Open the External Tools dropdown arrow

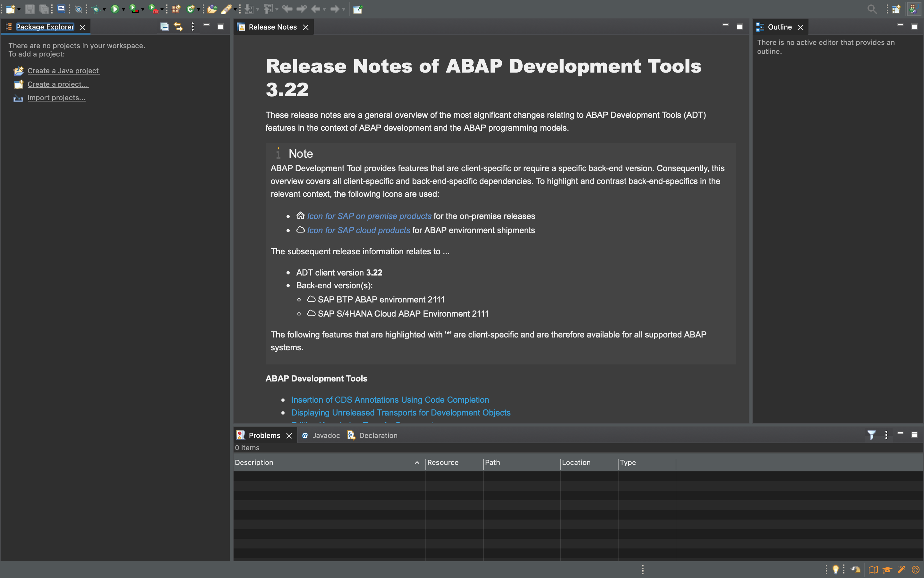[x=162, y=10]
